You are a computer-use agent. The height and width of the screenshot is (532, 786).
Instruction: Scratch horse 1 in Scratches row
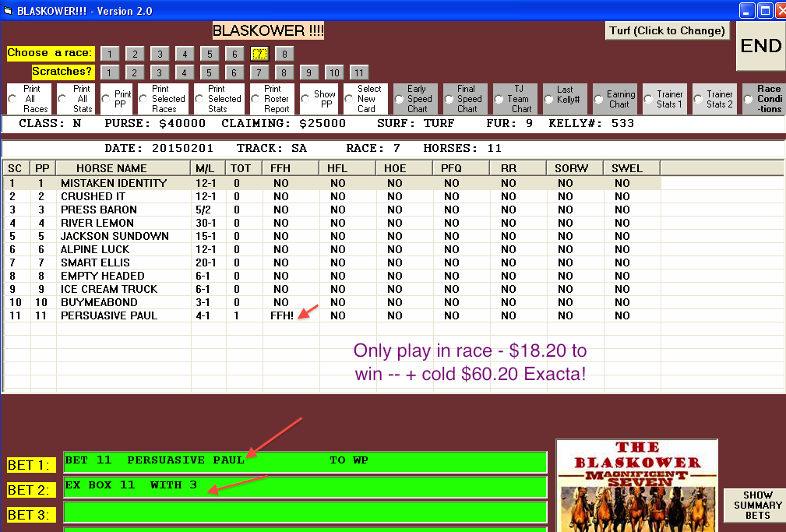[x=109, y=72]
